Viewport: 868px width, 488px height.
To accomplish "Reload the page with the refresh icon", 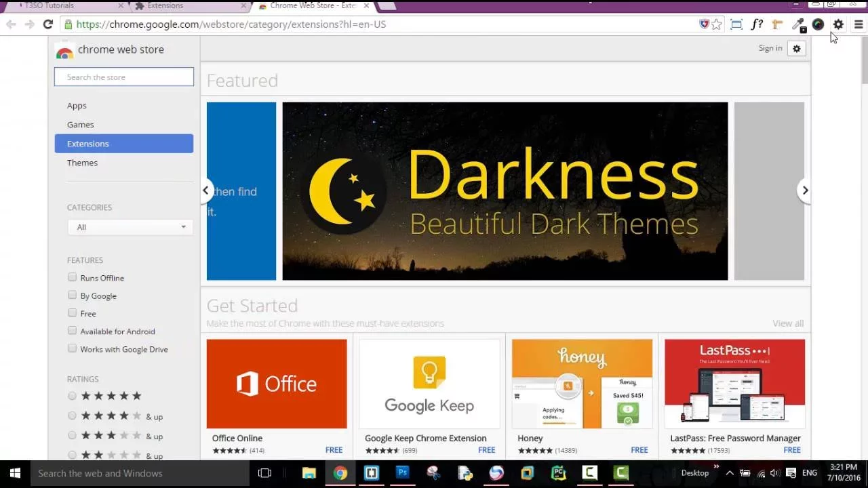I will [47, 24].
